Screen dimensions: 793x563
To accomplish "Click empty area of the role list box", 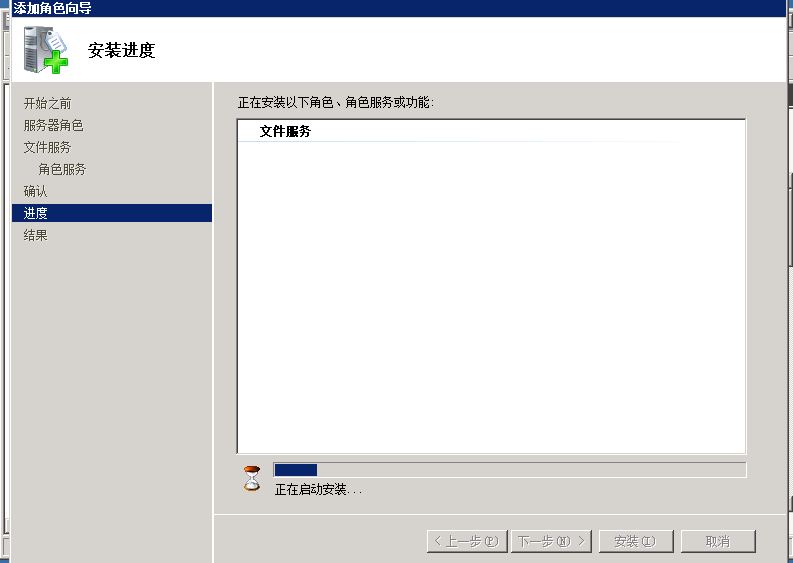I will pyautogui.click(x=492, y=298).
